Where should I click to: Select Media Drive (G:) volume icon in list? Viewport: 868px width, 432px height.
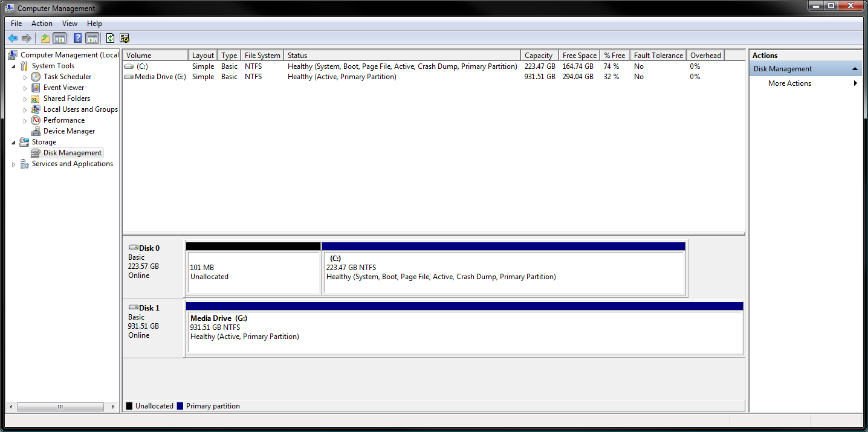click(x=129, y=77)
